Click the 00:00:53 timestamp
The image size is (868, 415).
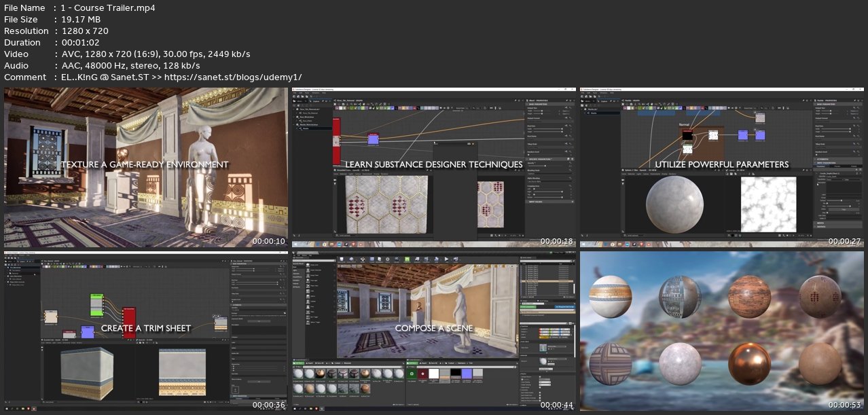click(845, 405)
